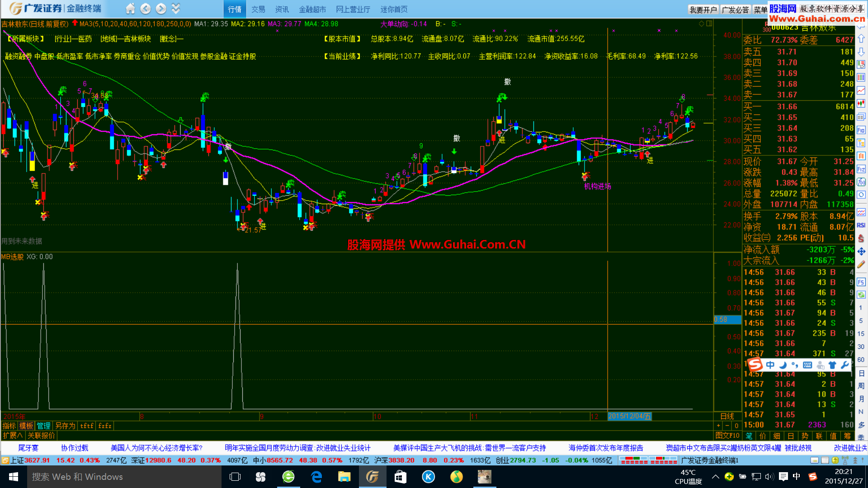Select the 价 price tab

click(x=763, y=436)
